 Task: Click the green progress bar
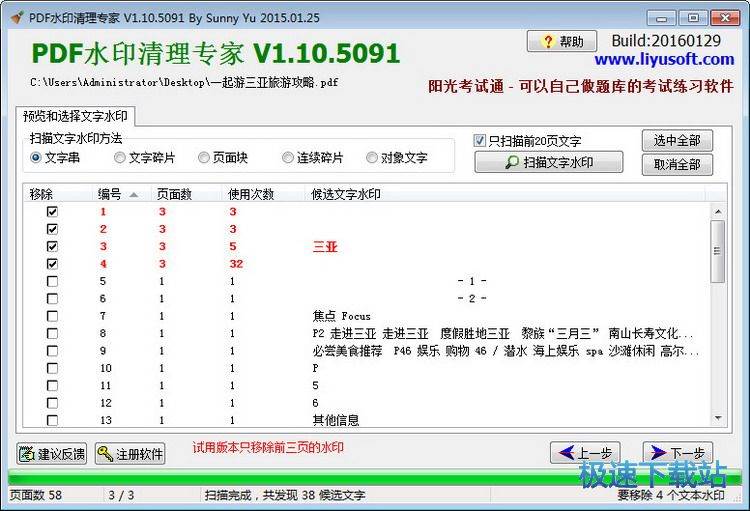(x=375, y=478)
